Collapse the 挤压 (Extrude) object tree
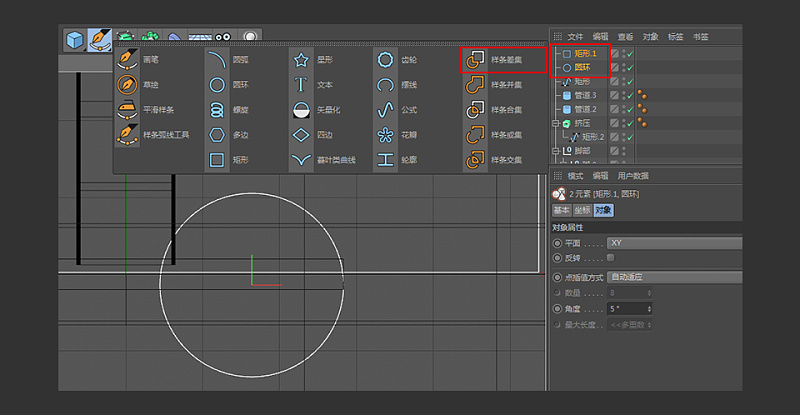The width and height of the screenshot is (800, 415). coord(555,123)
